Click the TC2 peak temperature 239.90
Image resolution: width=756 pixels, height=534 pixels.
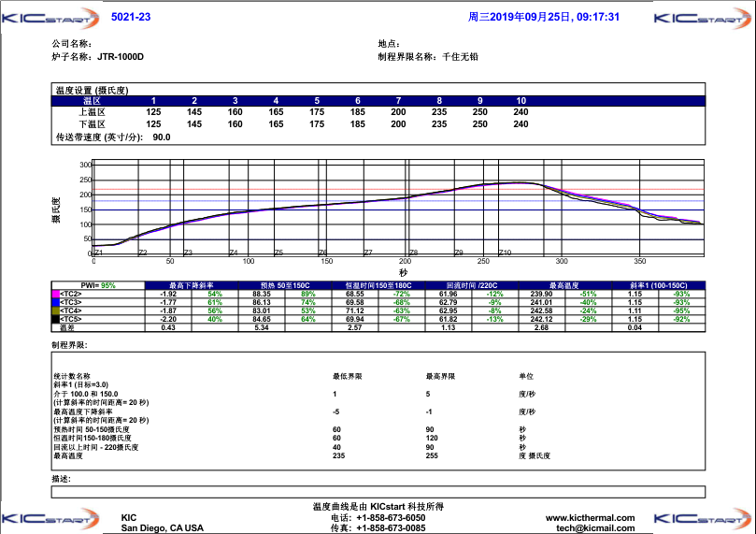click(541, 294)
